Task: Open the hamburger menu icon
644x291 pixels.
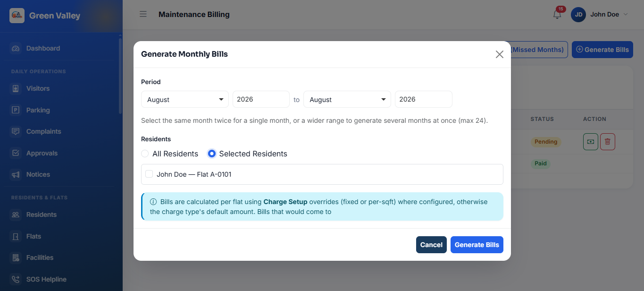Action: pos(143,14)
